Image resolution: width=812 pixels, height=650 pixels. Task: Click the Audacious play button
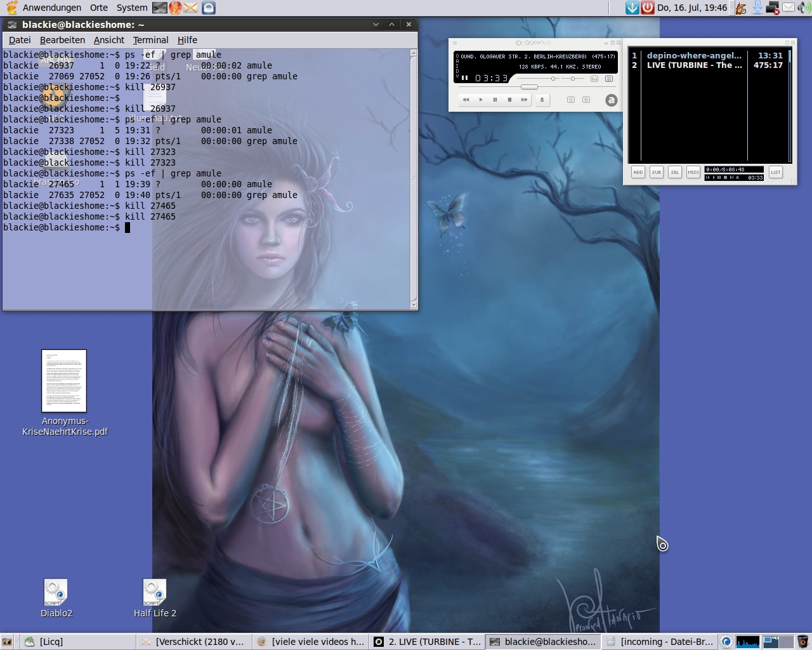(x=481, y=100)
